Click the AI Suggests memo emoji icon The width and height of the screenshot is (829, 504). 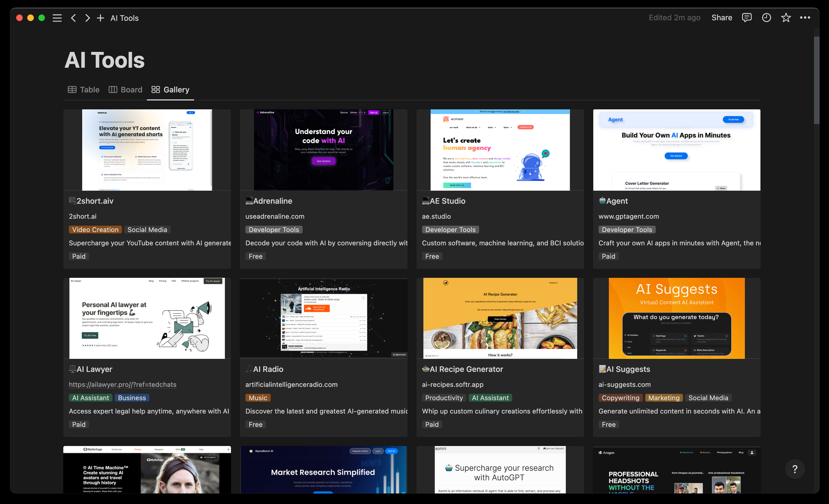pyautogui.click(x=602, y=369)
